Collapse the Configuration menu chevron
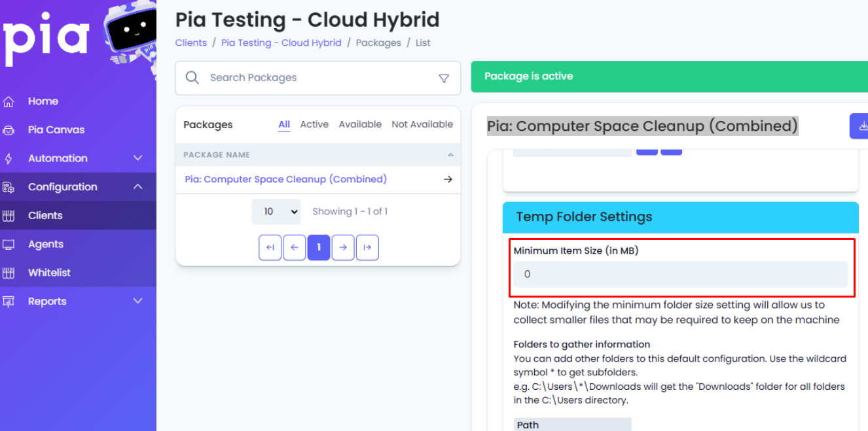 coord(138,187)
